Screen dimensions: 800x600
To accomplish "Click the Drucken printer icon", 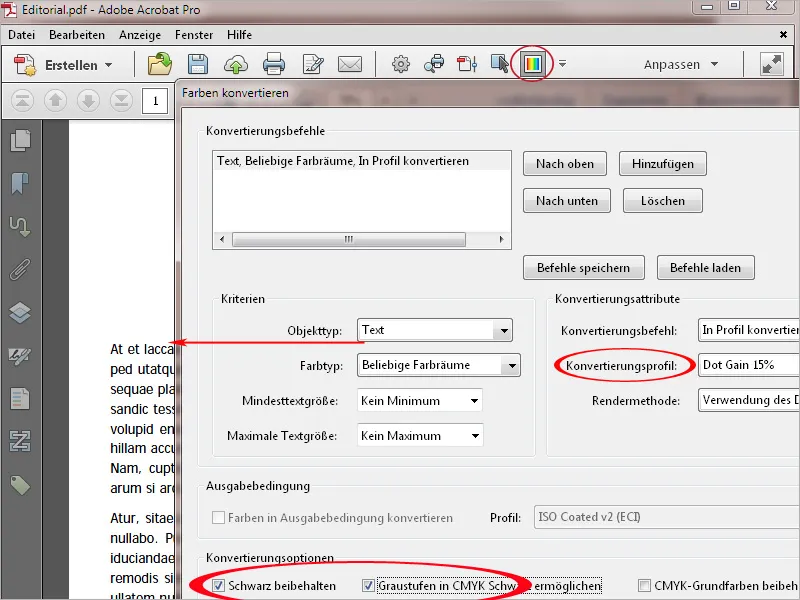I will pos(276,63).
